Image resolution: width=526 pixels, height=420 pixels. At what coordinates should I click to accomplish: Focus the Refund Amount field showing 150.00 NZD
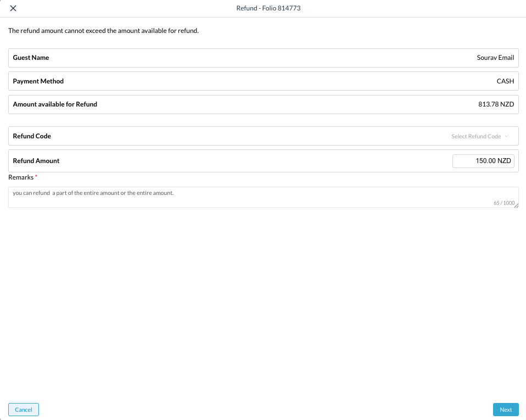pyautogui.click(x=483, y=161)
